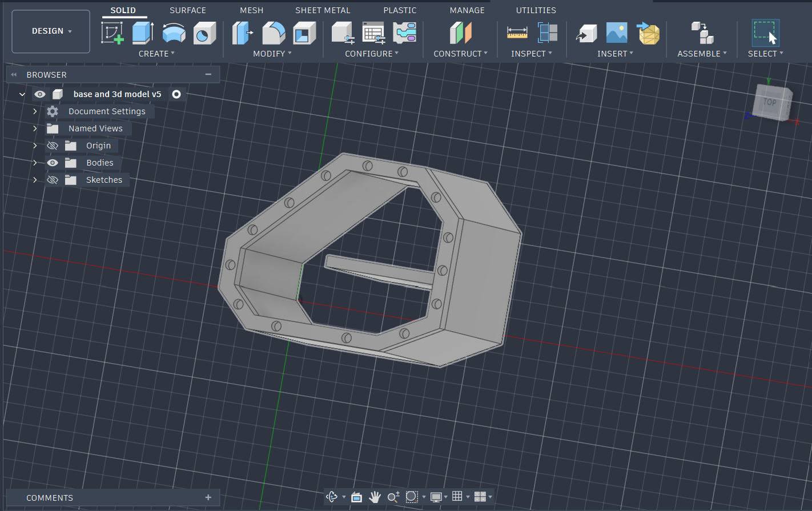Activate the Shell tool

(x=304, y=33)
